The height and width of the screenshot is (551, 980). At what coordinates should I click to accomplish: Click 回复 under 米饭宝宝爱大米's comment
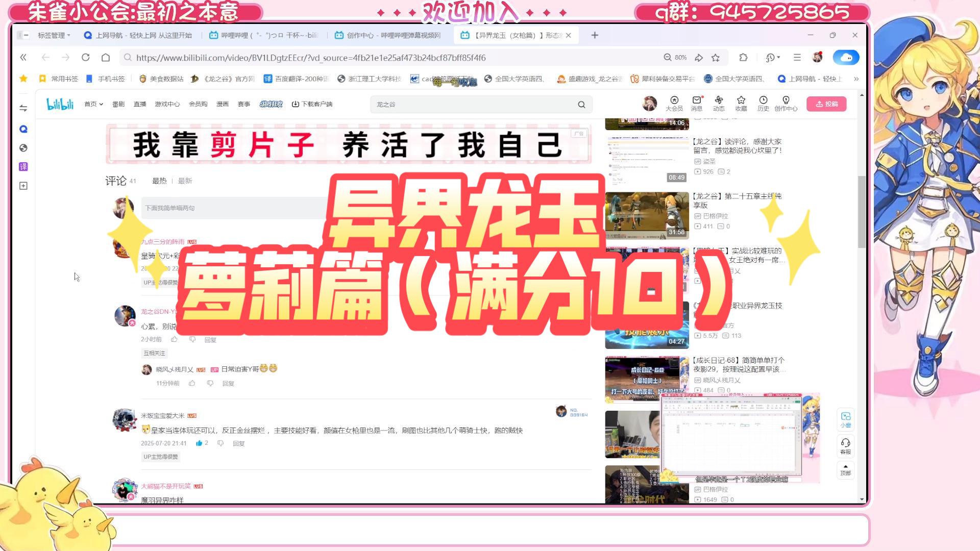239,444
